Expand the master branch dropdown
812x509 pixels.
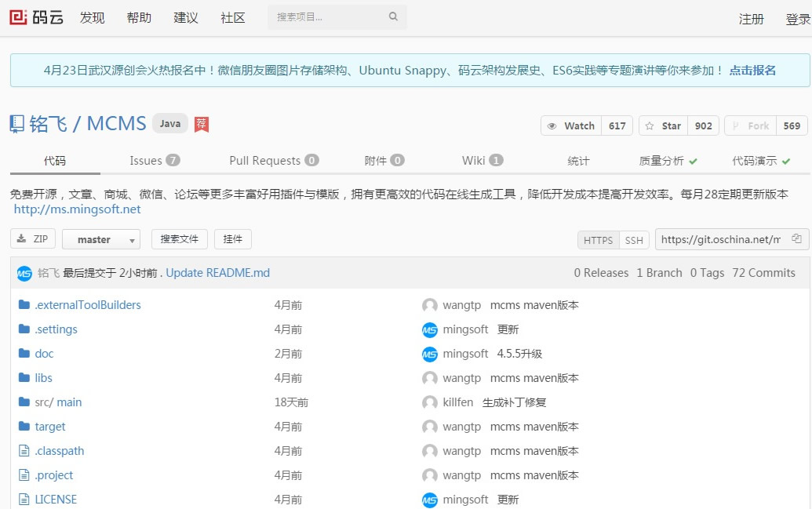pos(100,239)
